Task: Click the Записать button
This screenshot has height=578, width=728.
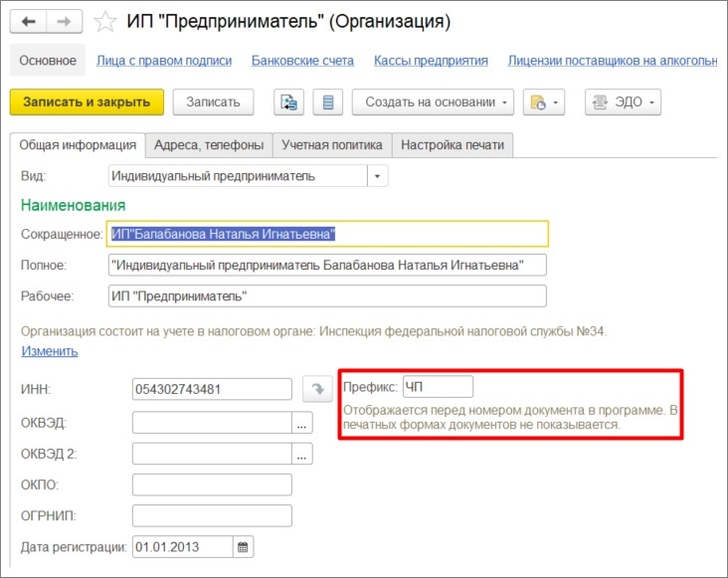Action: coord(214,102)
